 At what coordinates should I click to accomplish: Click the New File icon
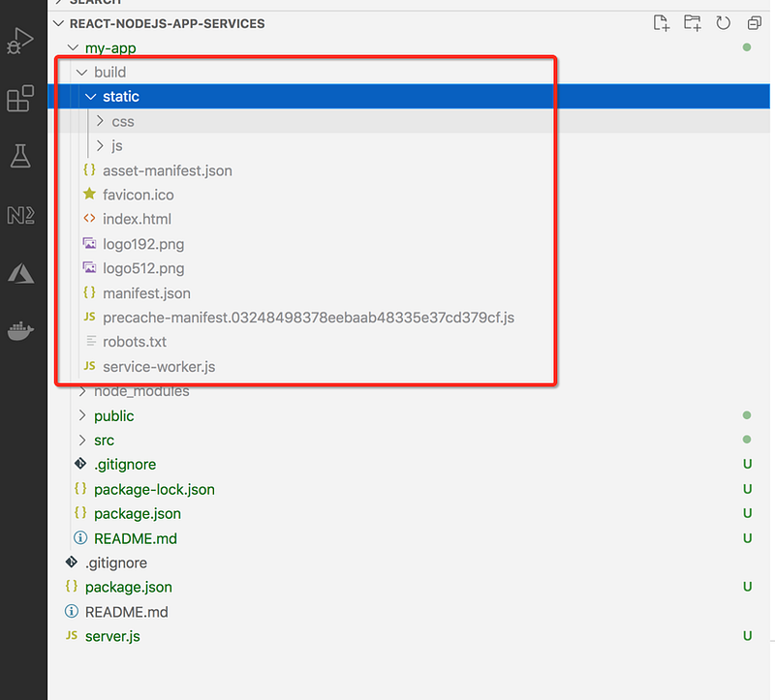(662, 23)
